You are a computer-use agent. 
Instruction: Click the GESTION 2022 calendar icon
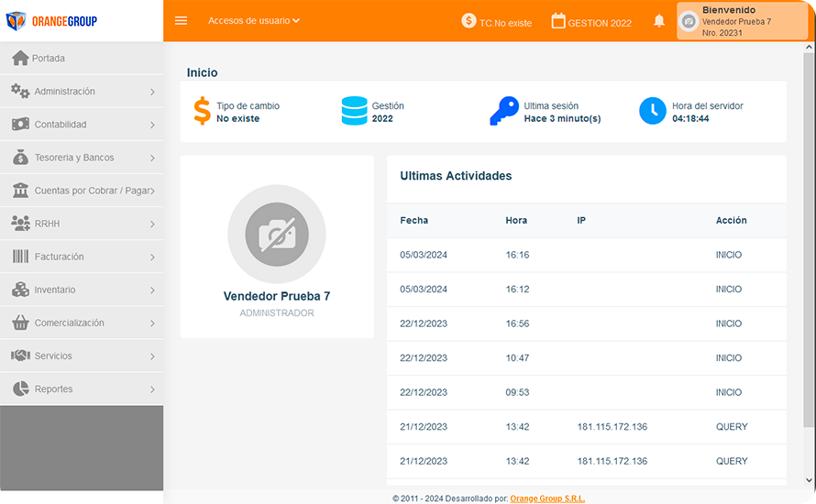[x=558, y=21]
